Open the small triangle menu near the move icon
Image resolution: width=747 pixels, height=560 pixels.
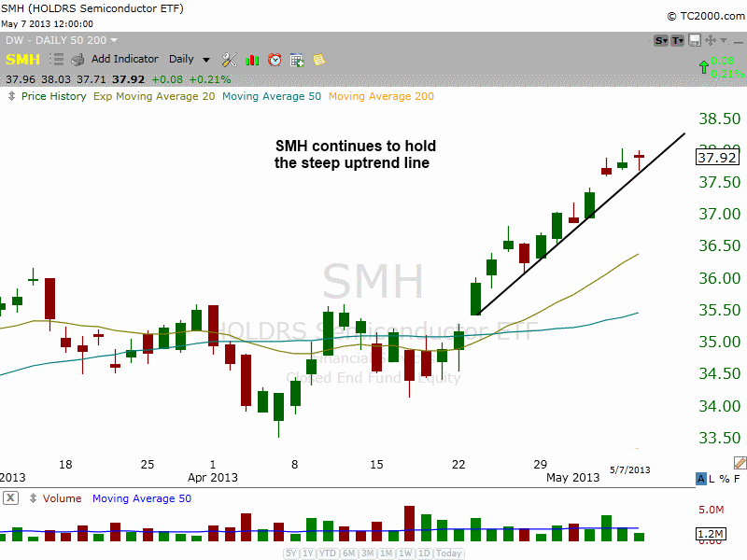click(x=724, y=40)
